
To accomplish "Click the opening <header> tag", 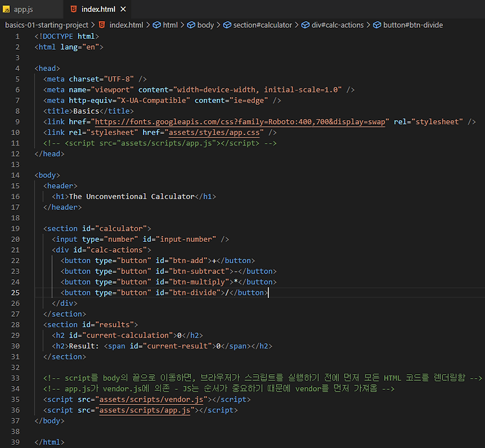I will click(60, 186).
